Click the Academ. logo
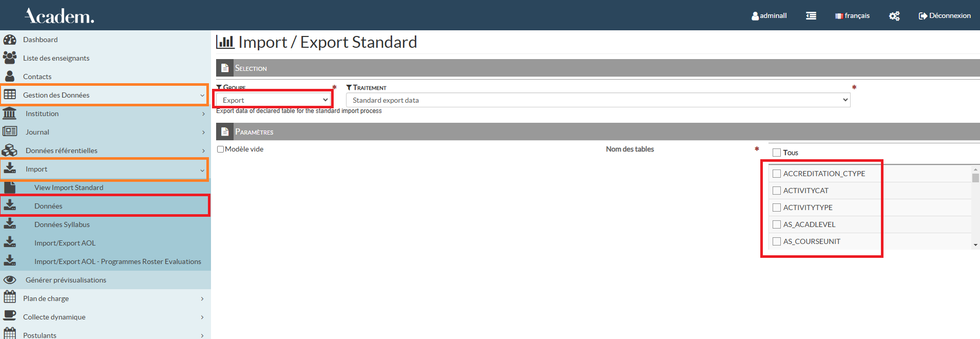 pyautogui.click(x=60, y=16)
